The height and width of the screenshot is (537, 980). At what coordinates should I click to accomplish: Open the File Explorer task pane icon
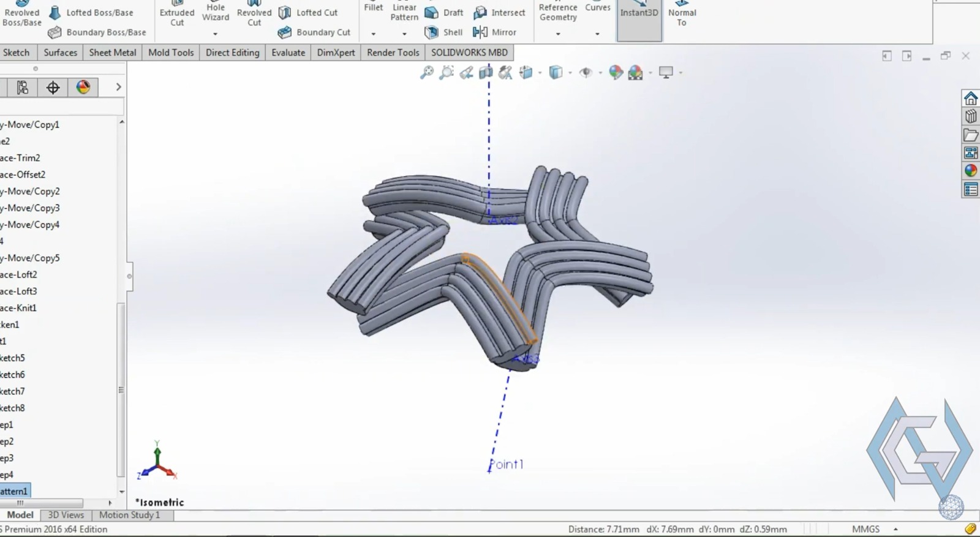pos(971,135)
